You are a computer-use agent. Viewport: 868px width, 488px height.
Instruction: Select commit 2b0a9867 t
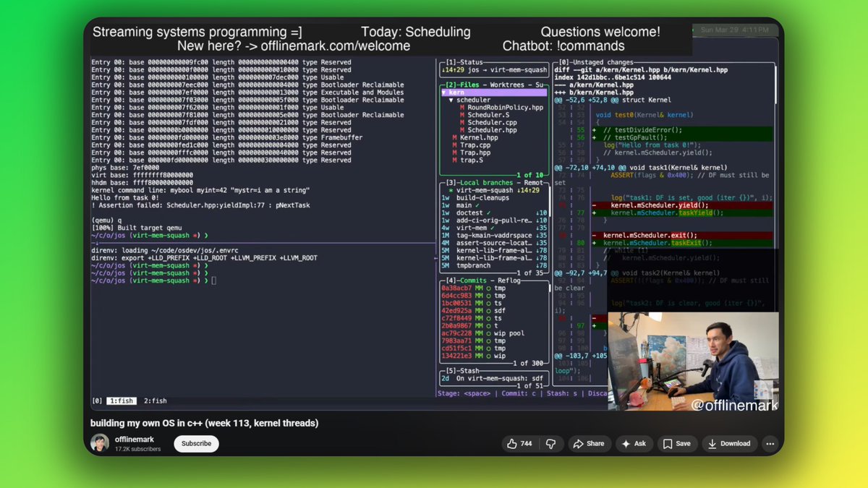pyautogui.click(x=494, y=326)
